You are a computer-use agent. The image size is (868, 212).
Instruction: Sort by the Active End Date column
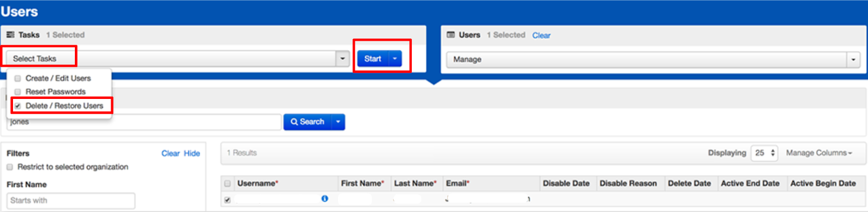[750, 184]
